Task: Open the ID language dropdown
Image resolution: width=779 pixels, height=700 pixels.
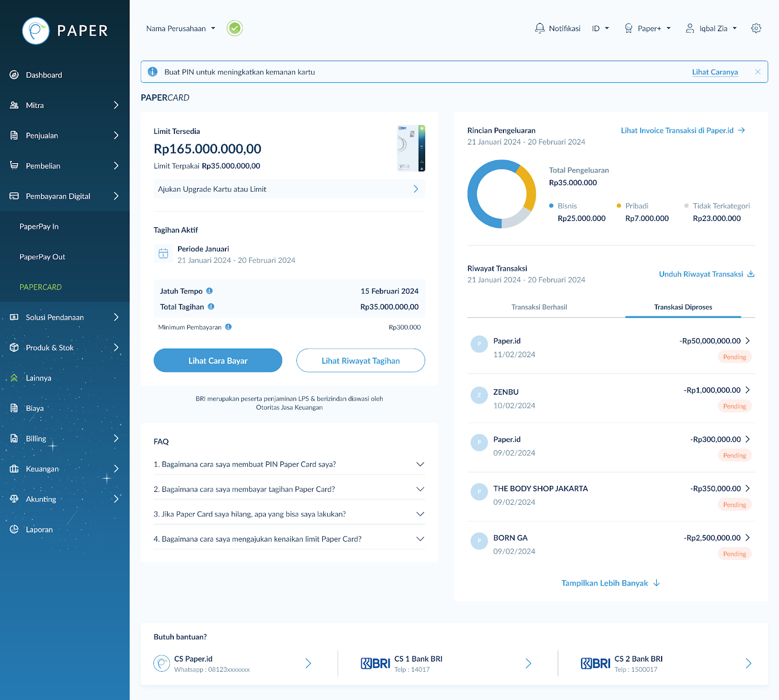Action: (x=600, y=29)
